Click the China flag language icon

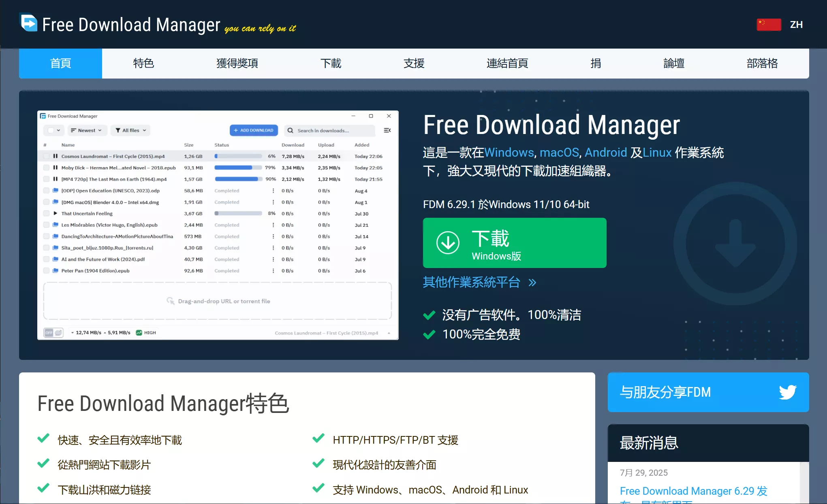pos(768,24)
